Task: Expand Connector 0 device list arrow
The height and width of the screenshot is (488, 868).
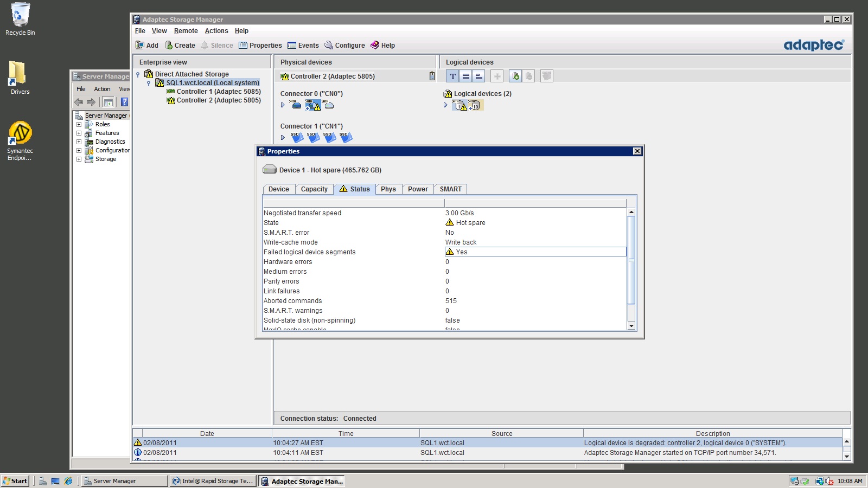Action: tap(283, 105)
